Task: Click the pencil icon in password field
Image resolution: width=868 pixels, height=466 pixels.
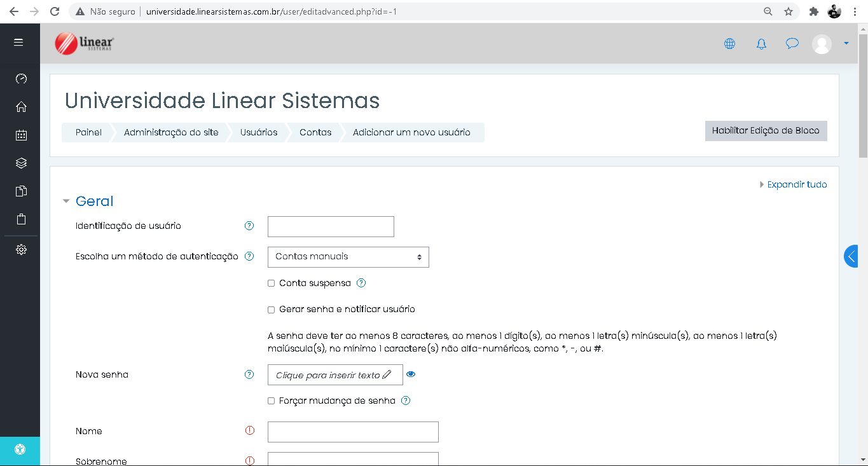Action: (x=387, y=375)
